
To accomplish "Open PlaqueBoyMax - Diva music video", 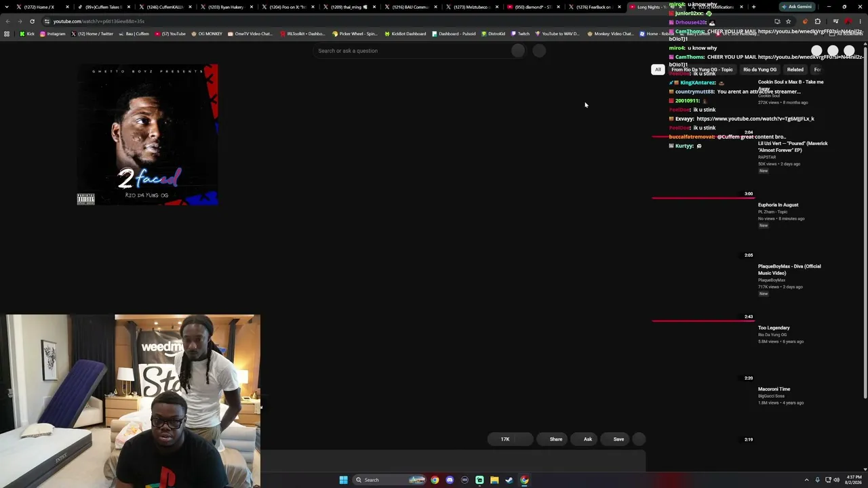I will (789, 270).
